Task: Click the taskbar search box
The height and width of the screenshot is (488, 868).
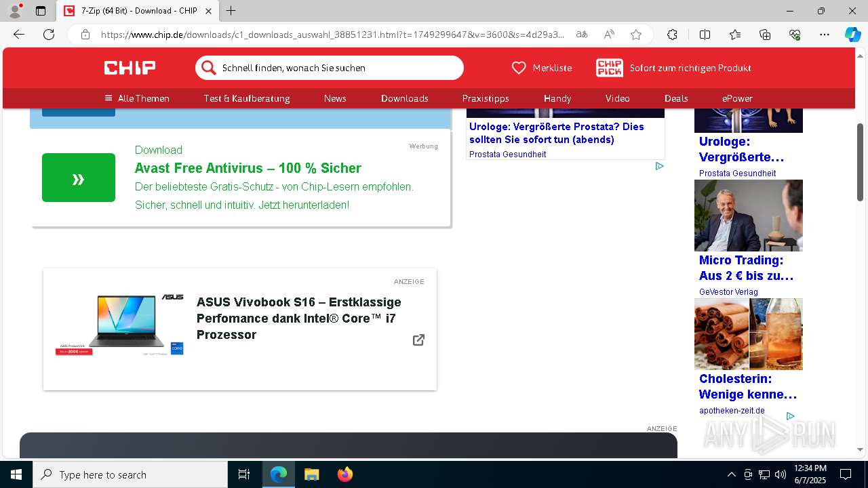Action: [x=130, y=474]
